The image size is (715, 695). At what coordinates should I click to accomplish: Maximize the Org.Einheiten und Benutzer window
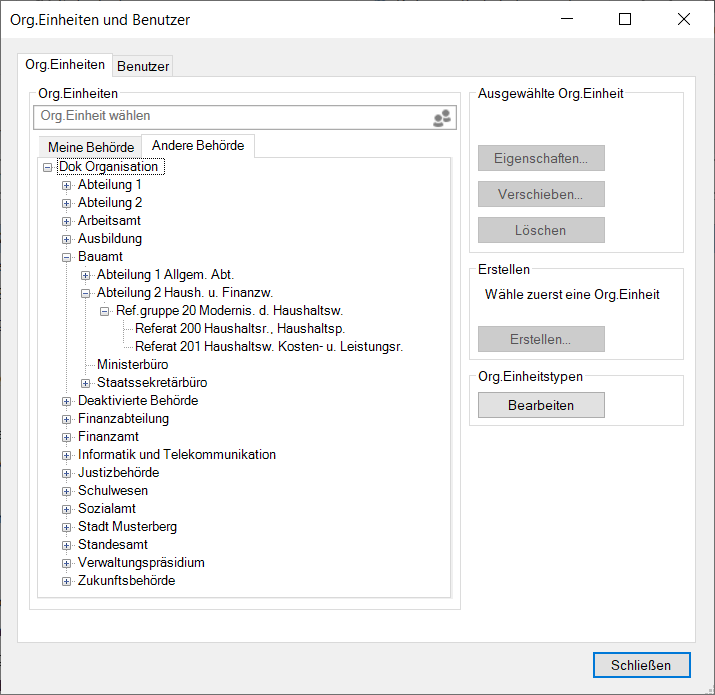tap(625, 19)
